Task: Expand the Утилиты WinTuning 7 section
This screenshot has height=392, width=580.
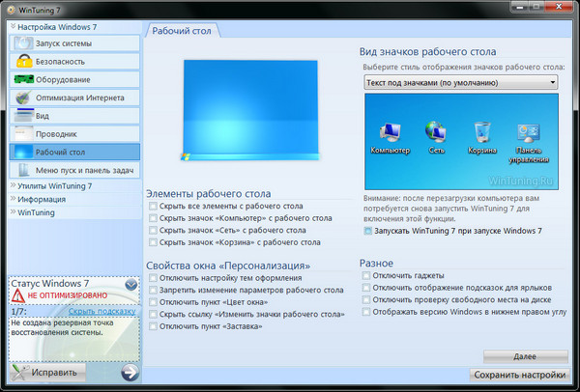Action: pos(74,185)
